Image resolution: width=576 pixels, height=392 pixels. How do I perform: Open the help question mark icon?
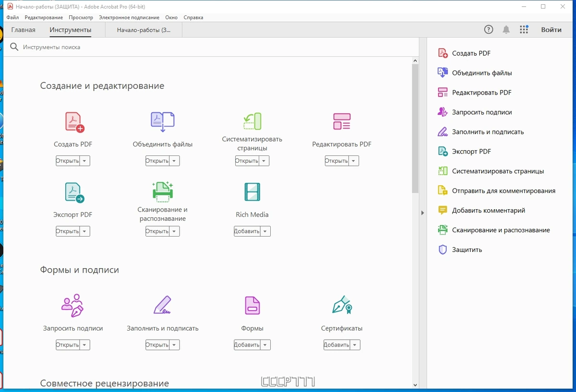pos(489,30)
